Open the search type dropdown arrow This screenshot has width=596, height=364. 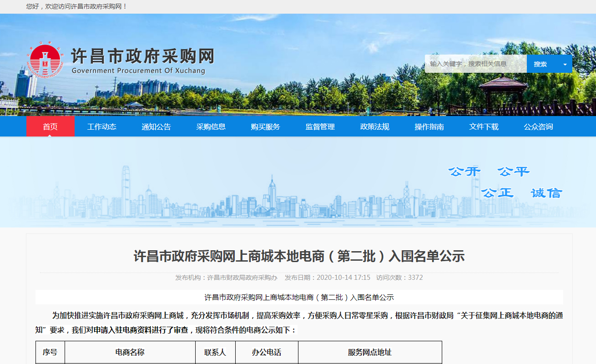565,64
